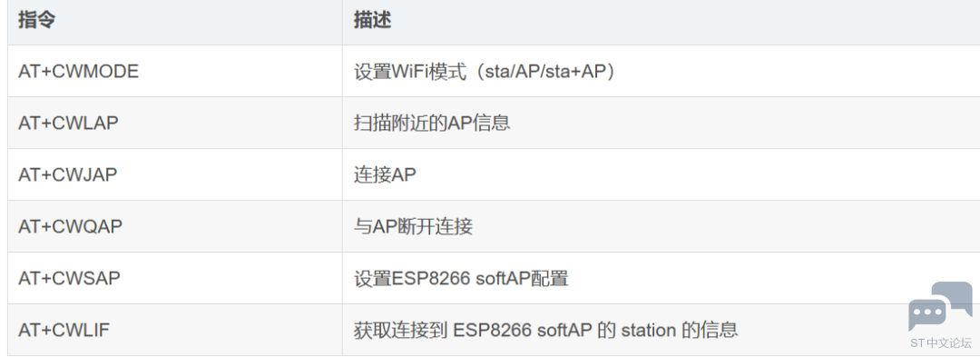Click the 扫描附近的AP信息 description
This screenshot has height=357, width=980.
point(432,124)
